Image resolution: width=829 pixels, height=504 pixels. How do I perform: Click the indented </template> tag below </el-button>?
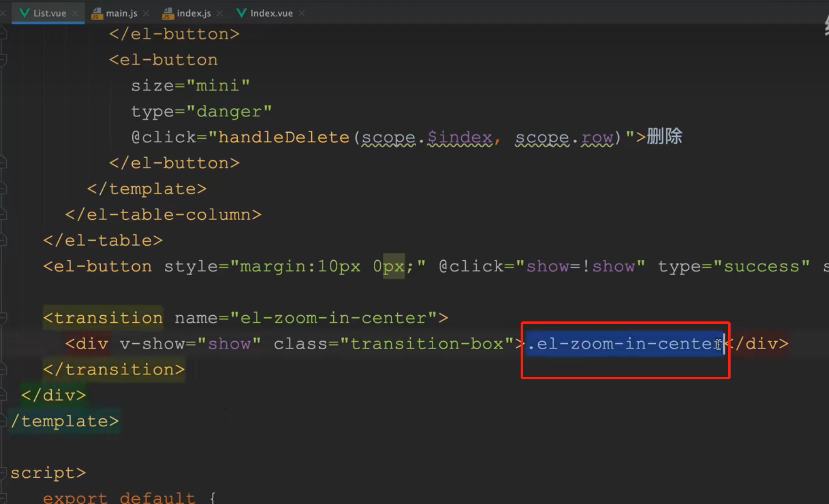click(147, 189)
